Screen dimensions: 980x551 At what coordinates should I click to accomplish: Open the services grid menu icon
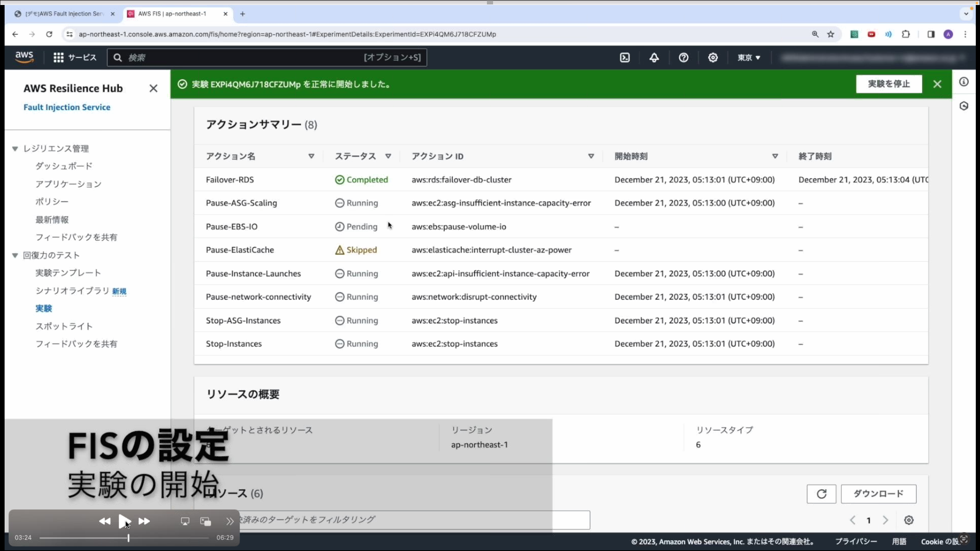tap(58, 57)
